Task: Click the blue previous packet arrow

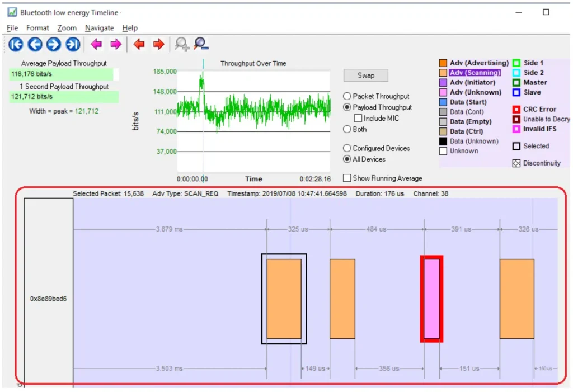Action: pyautogui.click(x=35, y=44)
